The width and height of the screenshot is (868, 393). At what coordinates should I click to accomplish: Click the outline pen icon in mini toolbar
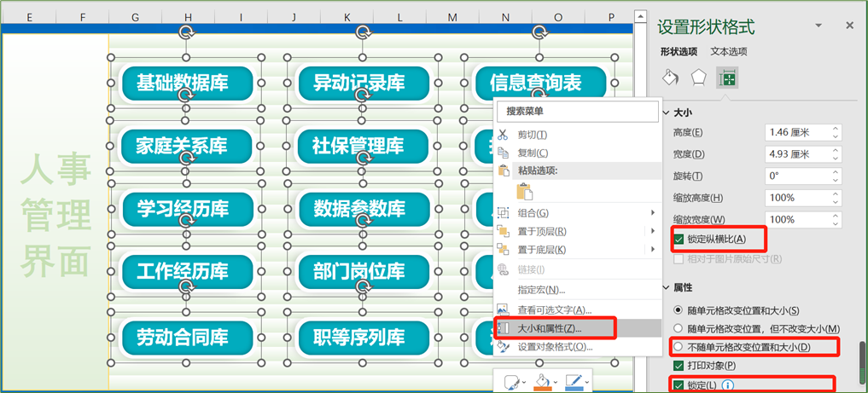coord(573,382)
